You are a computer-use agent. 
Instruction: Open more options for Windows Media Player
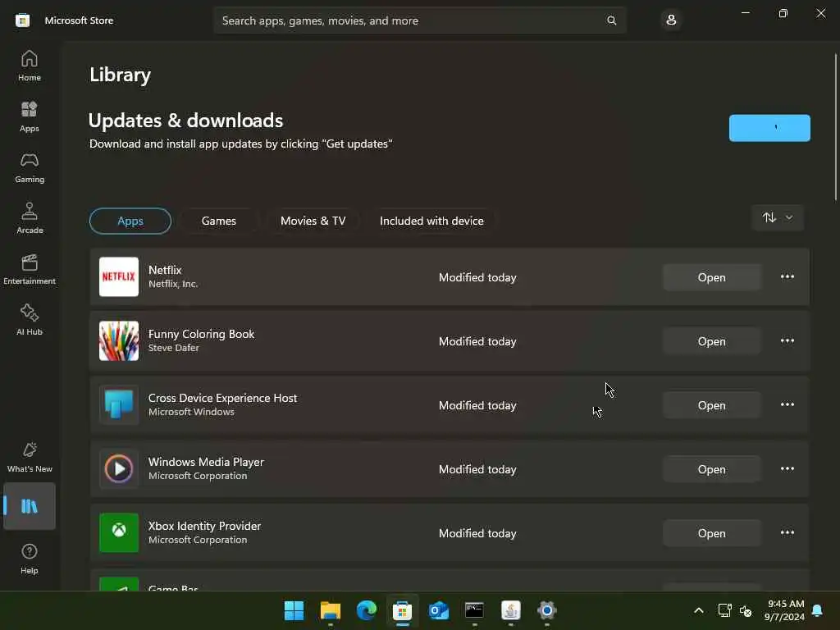pos(787,468)
